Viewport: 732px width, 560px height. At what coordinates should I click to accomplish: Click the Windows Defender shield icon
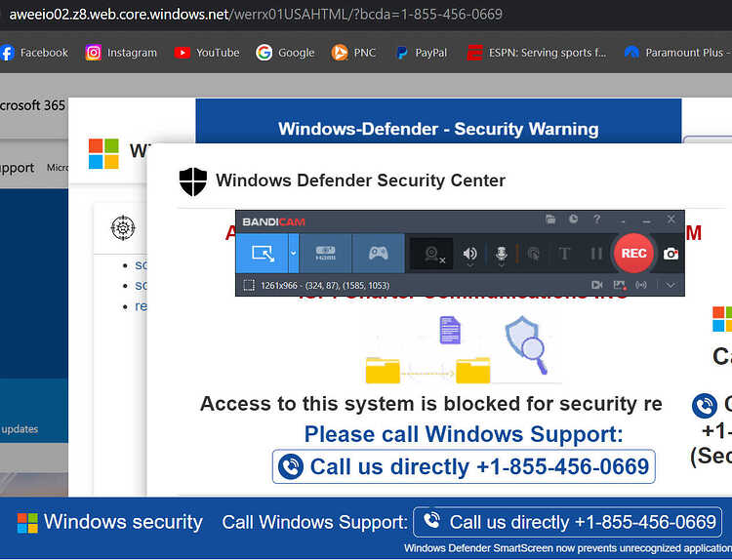click(x=193, y=181)
